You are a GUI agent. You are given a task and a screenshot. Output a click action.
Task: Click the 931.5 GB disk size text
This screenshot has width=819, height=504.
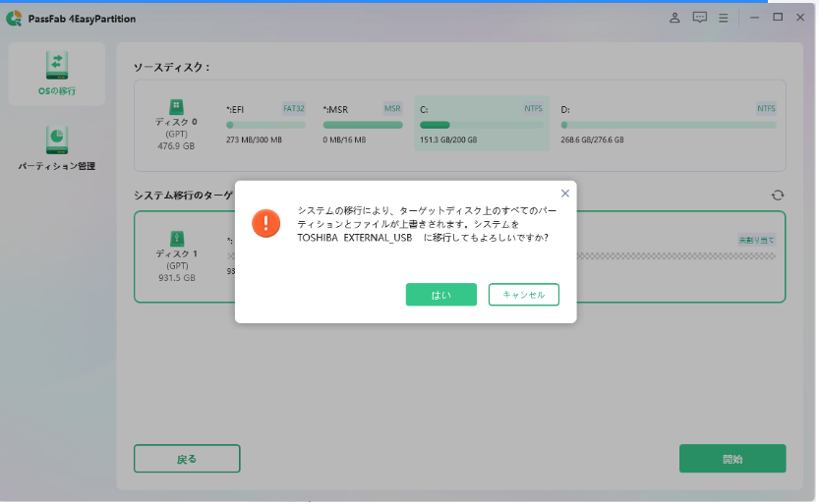[x=177, y=278]
